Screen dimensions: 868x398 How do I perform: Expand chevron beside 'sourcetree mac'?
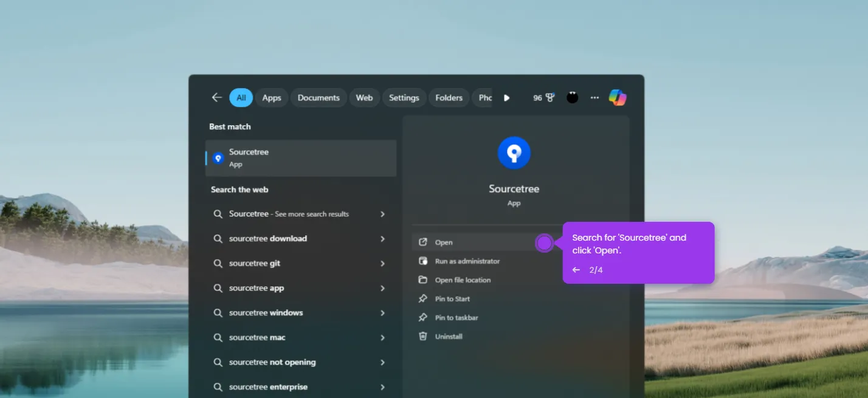pos(382,338)
